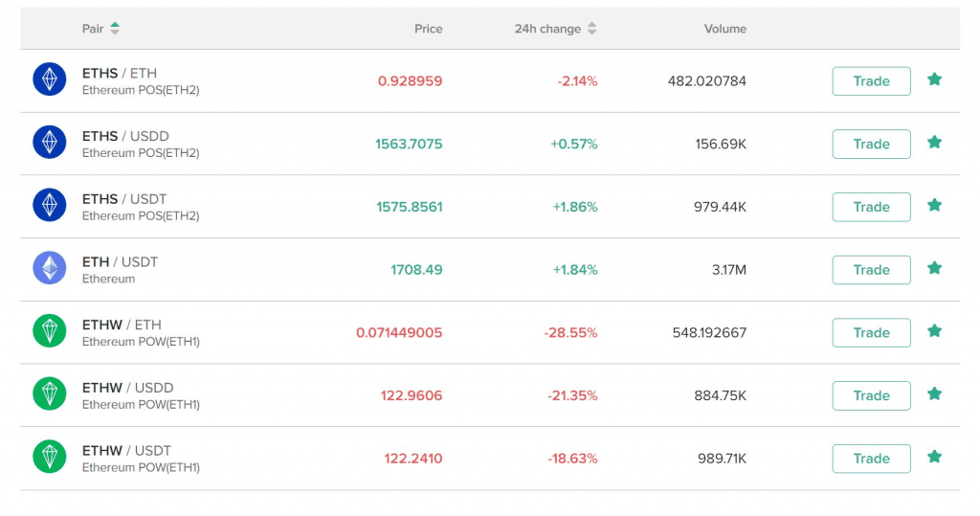980x516 pixels.
Task: Toggle favorite star for ETHS / ETH
Action: tap(934, 79)
